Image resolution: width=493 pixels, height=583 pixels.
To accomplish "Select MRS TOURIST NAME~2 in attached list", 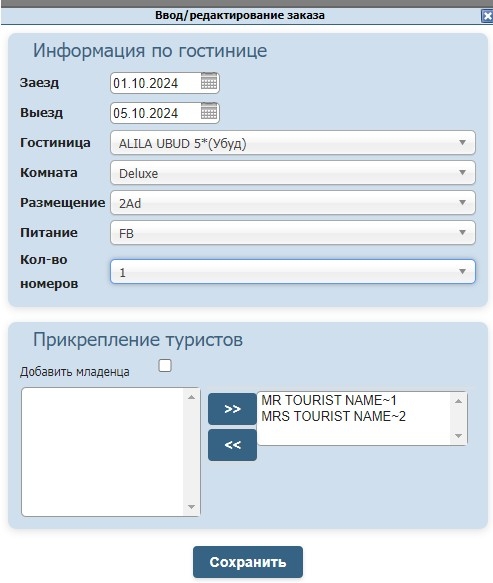I will pyautogui.click(x=334, y=416).
